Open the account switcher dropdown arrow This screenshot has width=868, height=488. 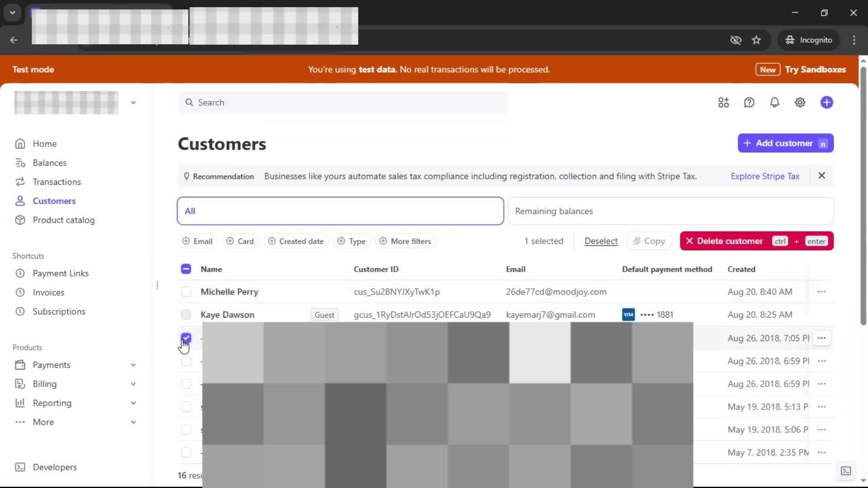point(133,103)
